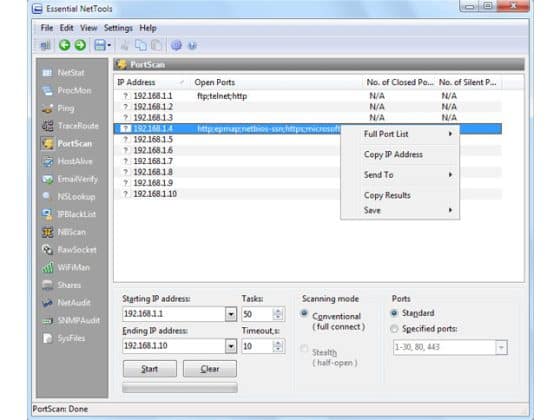Open the NetAudit tool
Screen dimensions: 560x420
66,303
